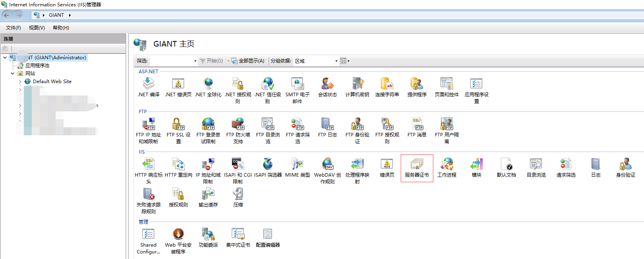This screenshot has width=644, height=259.
Task: Open the 提供程序 feature
Action: (417, 88)
